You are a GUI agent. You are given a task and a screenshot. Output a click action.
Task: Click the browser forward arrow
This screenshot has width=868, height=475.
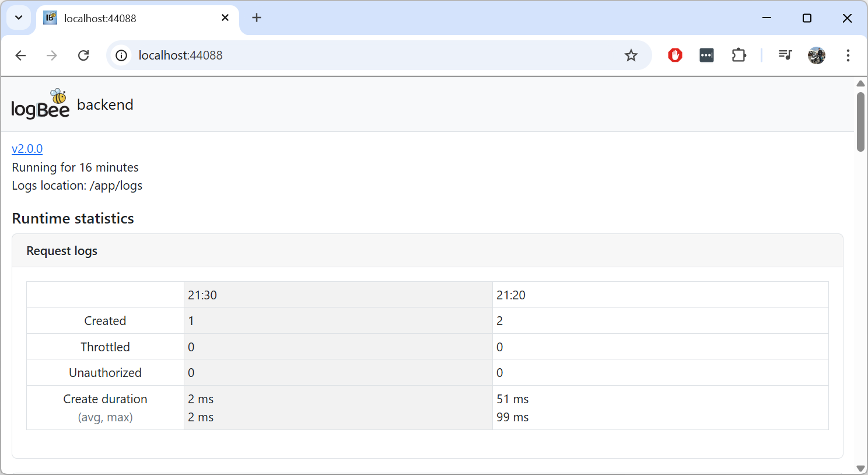[x=52, y=55]
